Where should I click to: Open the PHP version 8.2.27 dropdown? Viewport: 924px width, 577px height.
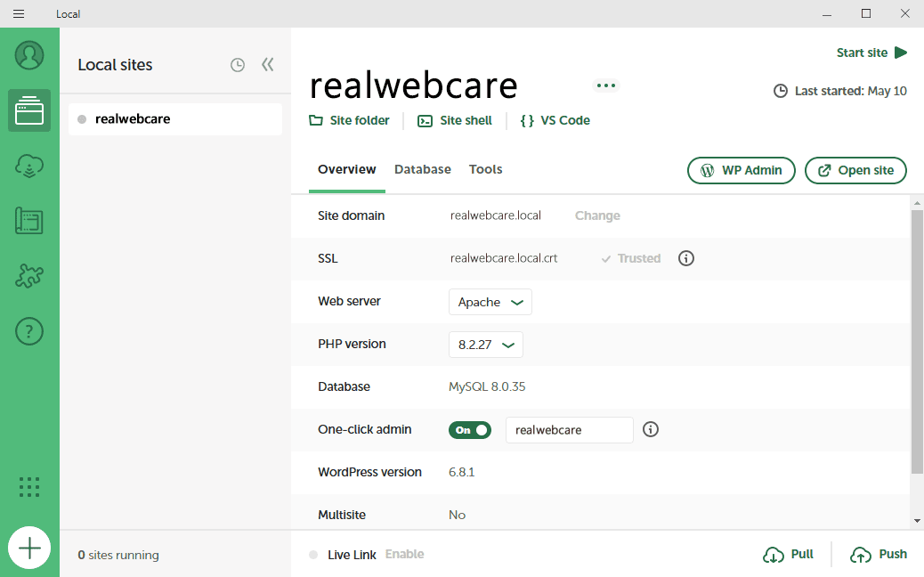(x=485, y=345)
